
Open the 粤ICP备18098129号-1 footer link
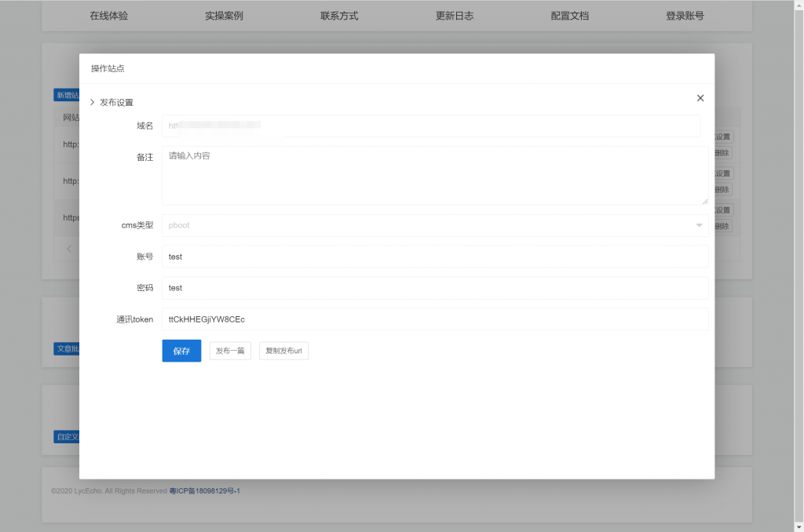click(x=204, y=491)
